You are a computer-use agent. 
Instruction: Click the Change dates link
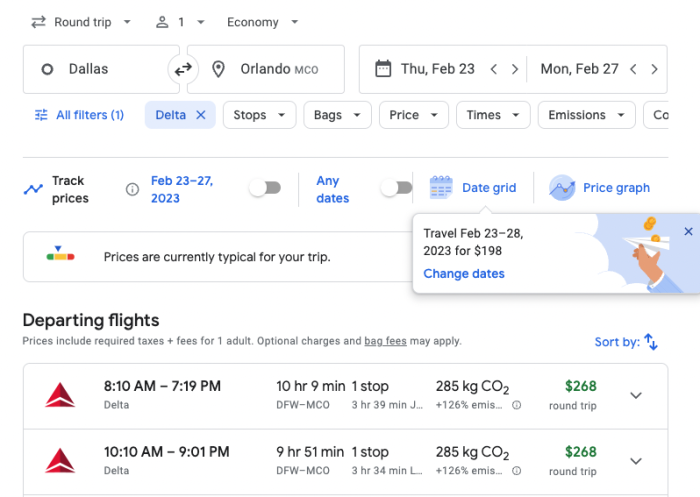pyautogui.click(x=463, y=274)
